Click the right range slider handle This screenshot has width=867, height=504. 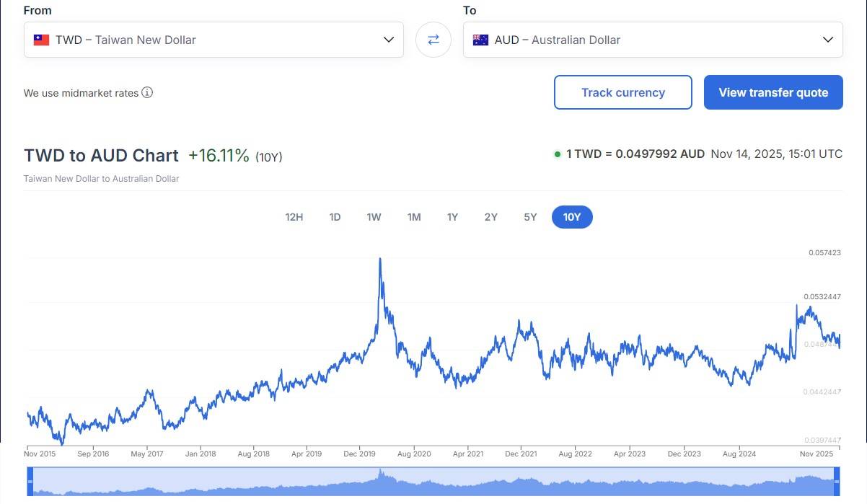click(x=837, y=481)
